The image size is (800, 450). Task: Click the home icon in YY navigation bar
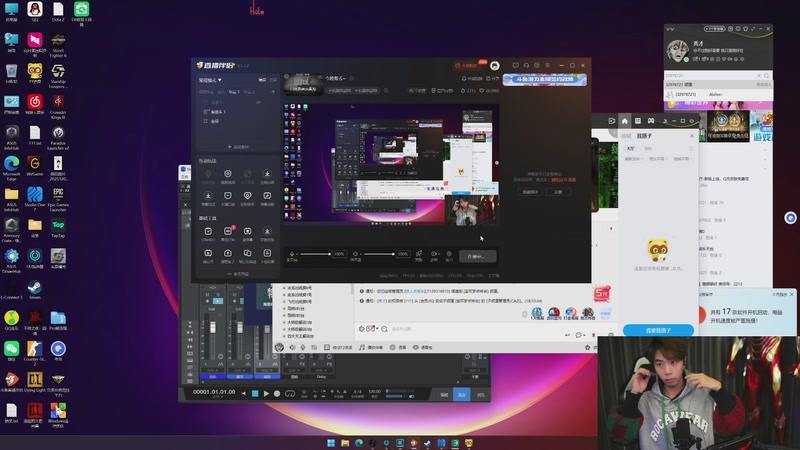pyautogui.click(x=624, y=121)
